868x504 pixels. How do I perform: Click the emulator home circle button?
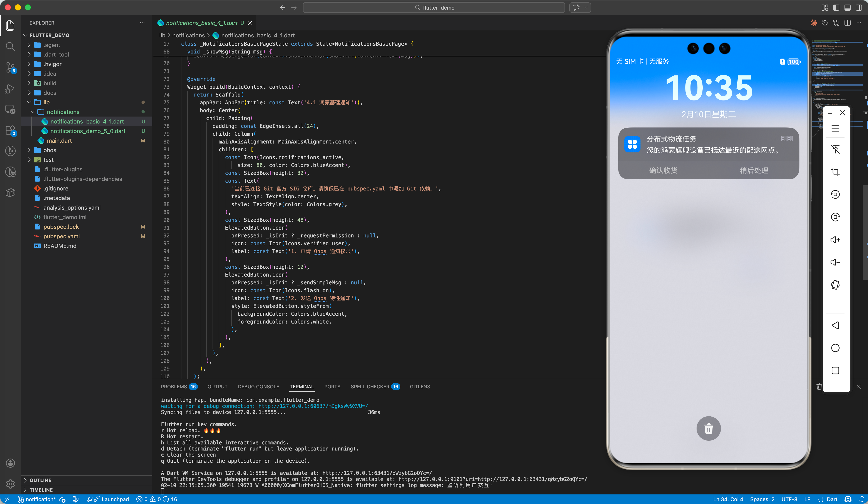point(835,348)
